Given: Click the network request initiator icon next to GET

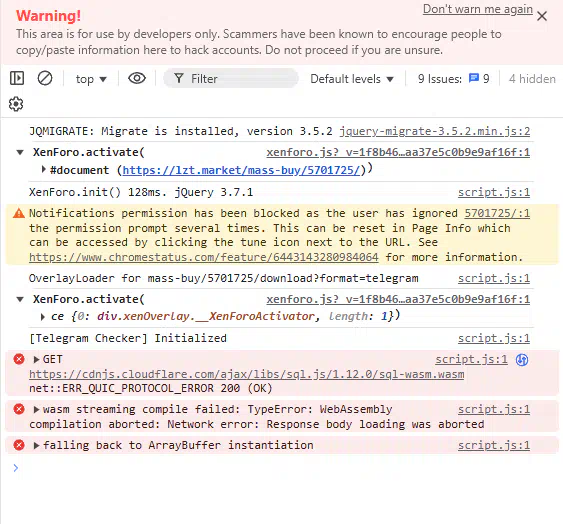Looking at the screenshot, I should coord(522,360).
